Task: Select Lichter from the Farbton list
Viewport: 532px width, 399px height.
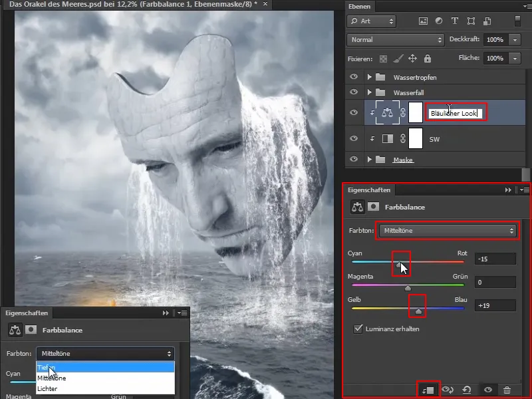Action: (x=105, y=388)
